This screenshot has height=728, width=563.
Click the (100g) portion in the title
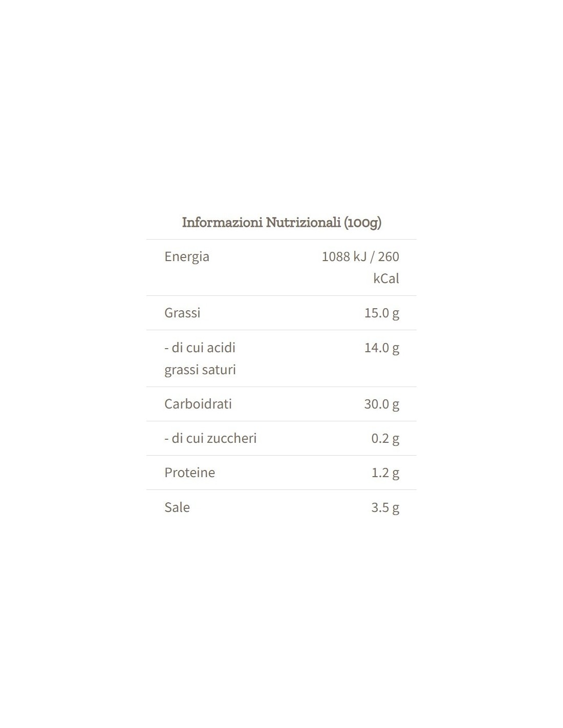pyautogui.click(x=363, y=223)
